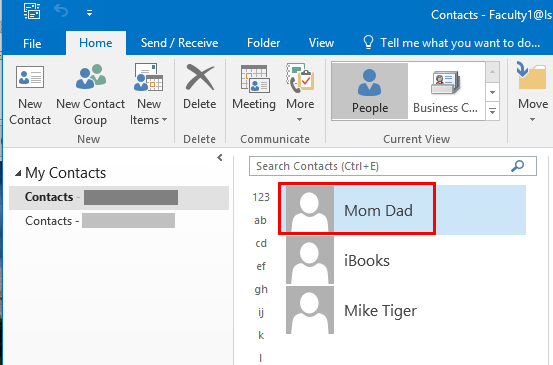Jump to ef in the index
Image resolution: width=553 pixels, height=365 pixels.
click(261, 266)
